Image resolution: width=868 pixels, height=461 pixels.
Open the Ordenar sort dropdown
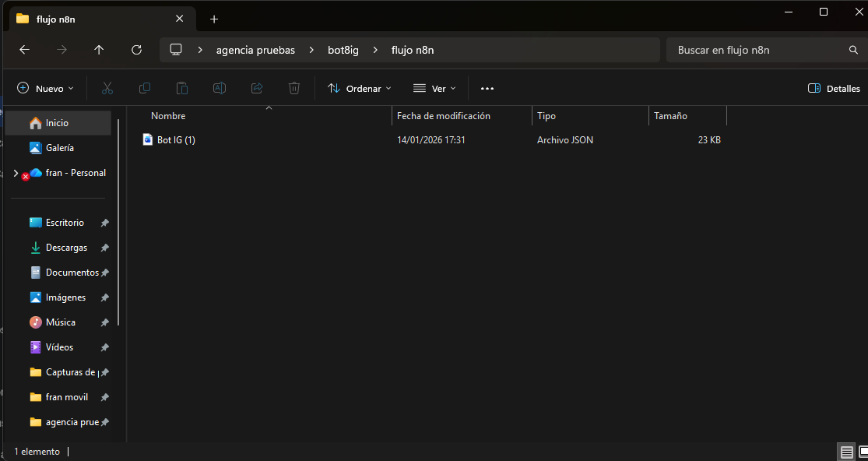360,89
